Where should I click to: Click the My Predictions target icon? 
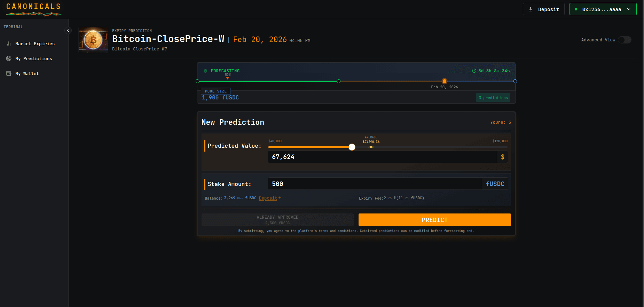9,59
